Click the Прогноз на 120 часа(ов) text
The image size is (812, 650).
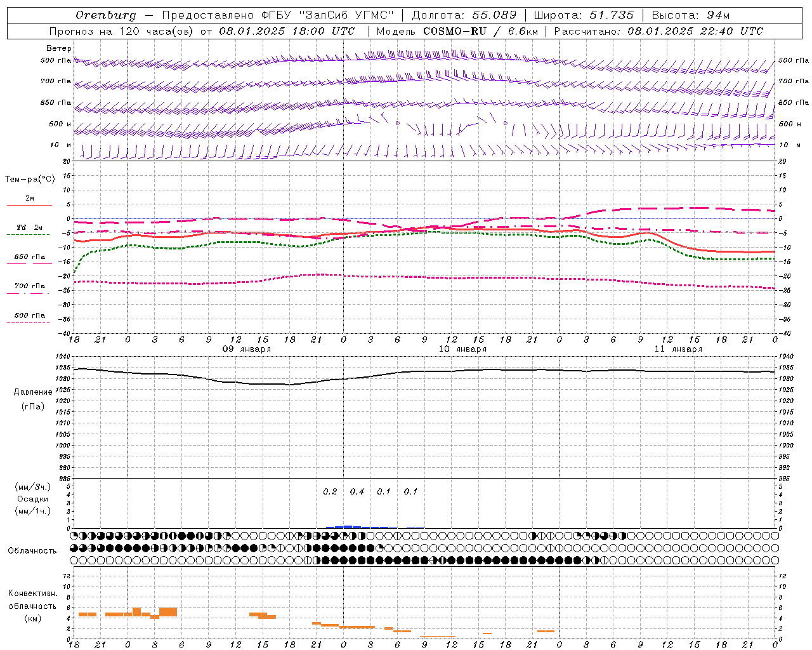tap(121, 30)
